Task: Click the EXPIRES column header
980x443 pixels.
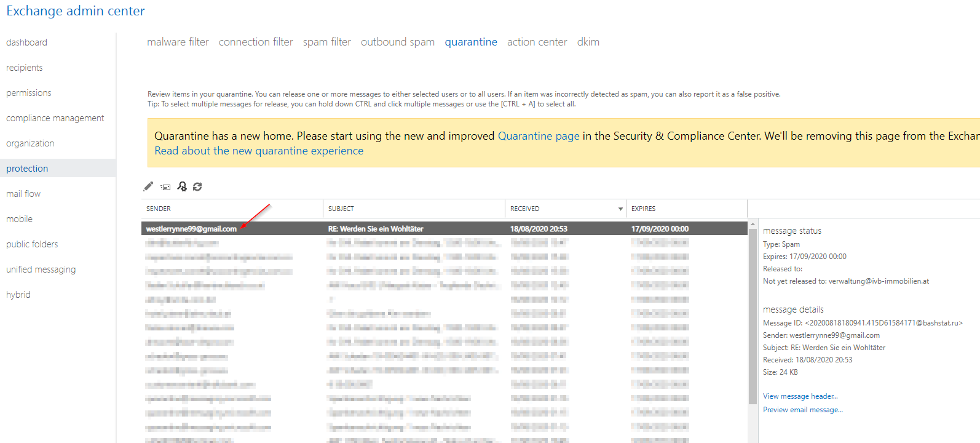Action: point(687,209)
